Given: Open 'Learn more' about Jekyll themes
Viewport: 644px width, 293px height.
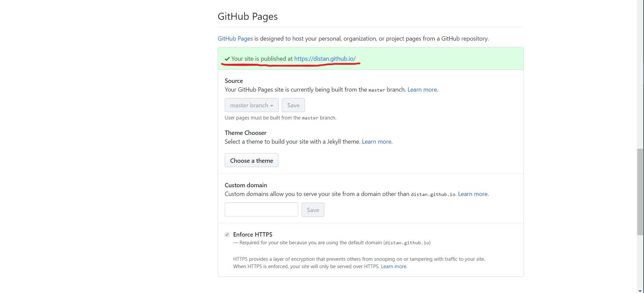Looking at the screenshot, I should click(376, 142).
